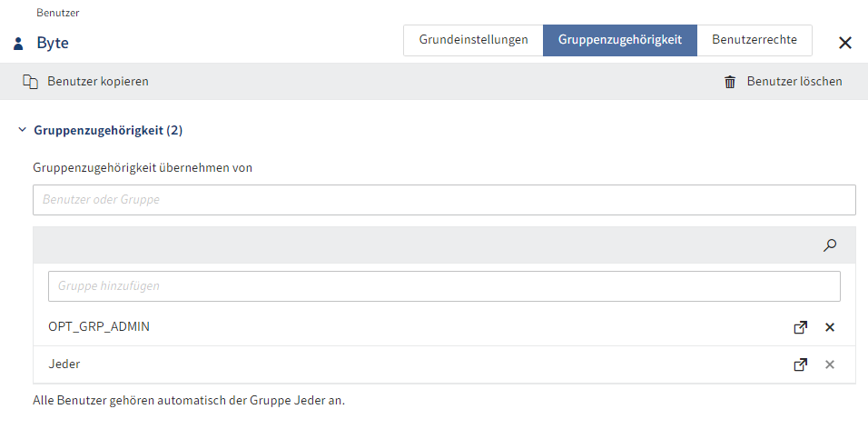This screenshot has width=868, height=439.
Task: Collapse the Gruppenzugehörigkeit (2) section
Action: [x=22, y=130]
